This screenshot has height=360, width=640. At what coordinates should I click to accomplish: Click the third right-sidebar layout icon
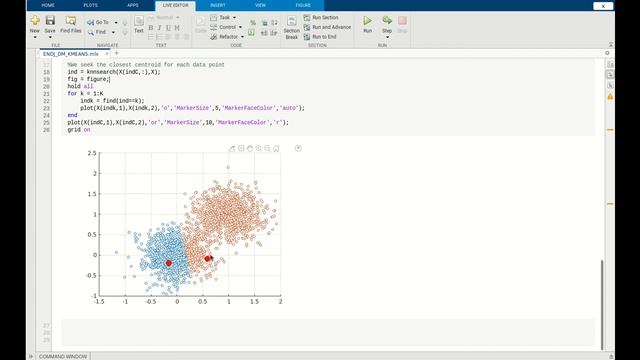pyautogui.click(x=610, y=85)
